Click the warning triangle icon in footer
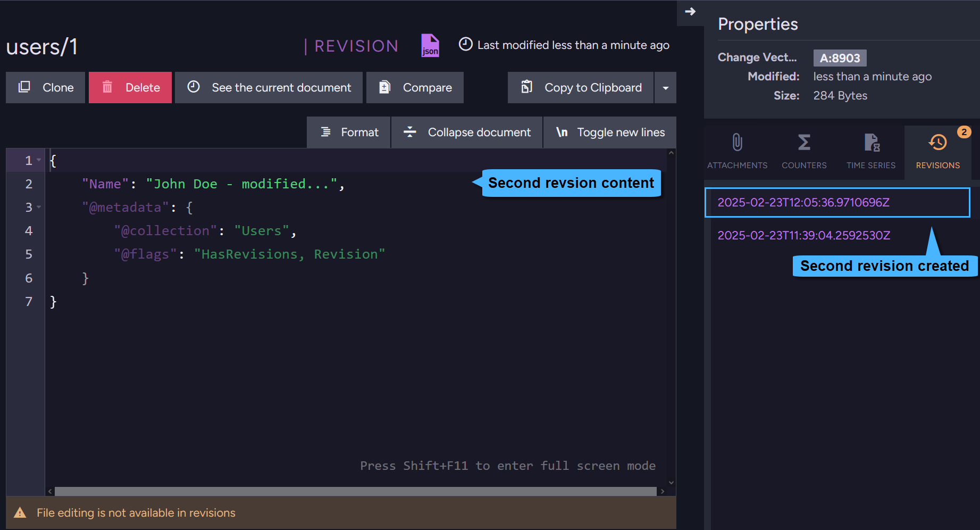This screenshot has height=530, width=980. pyautogui.click(x=20, y=513)
